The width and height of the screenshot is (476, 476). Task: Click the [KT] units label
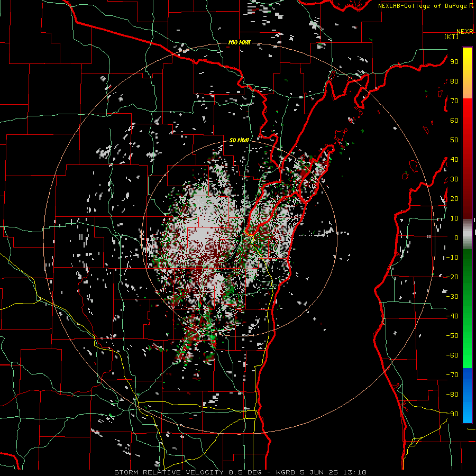pos(451,36)
